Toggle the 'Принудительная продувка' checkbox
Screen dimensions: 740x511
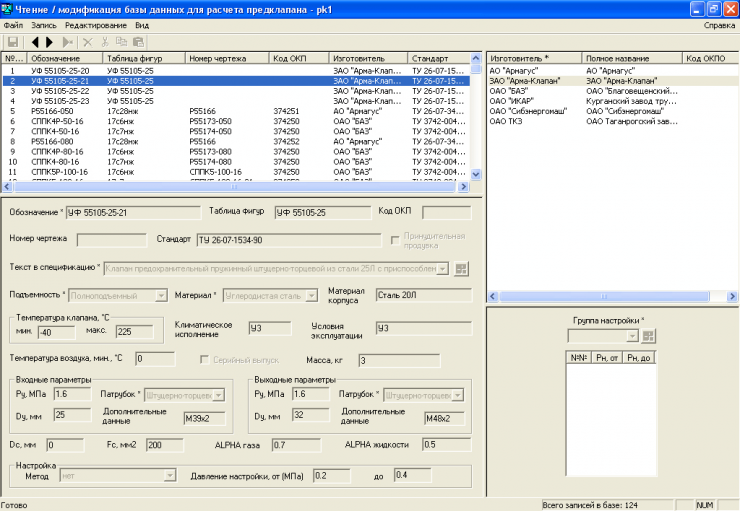pyautogui.click(x=395, y=240)
